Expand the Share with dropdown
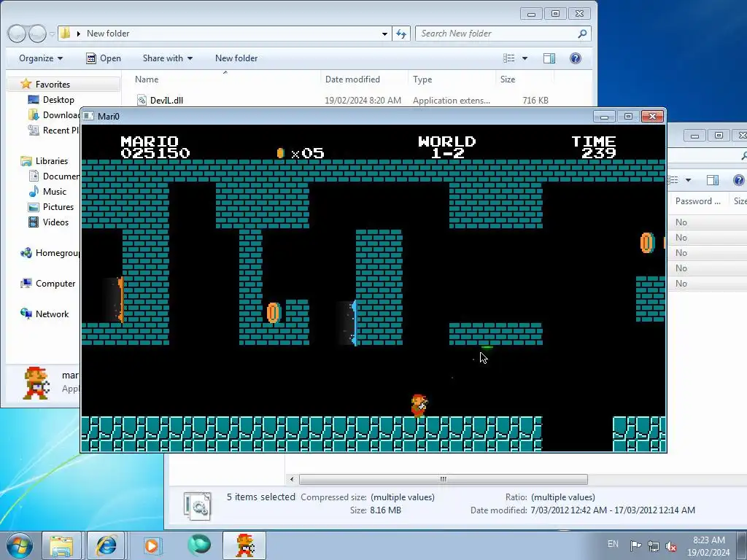This screenshot has height=560, width=747. coord(168,58)
